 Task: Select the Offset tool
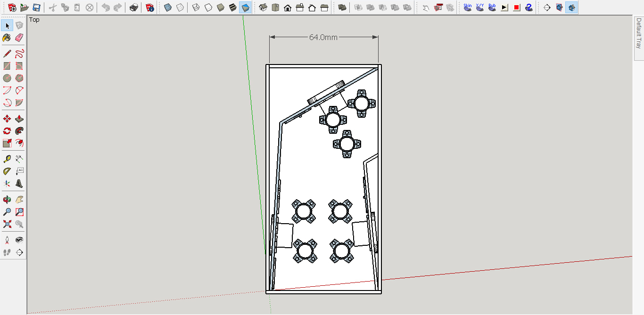[x=19, y=143]
